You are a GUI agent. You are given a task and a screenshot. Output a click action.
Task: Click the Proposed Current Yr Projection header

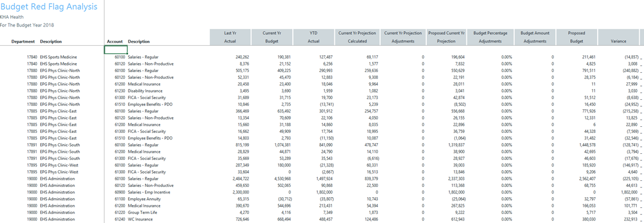446,37
